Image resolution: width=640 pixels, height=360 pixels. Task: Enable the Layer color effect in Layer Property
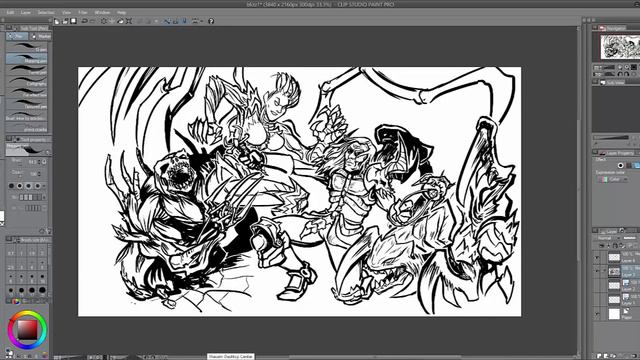click(x=636, y=165)
